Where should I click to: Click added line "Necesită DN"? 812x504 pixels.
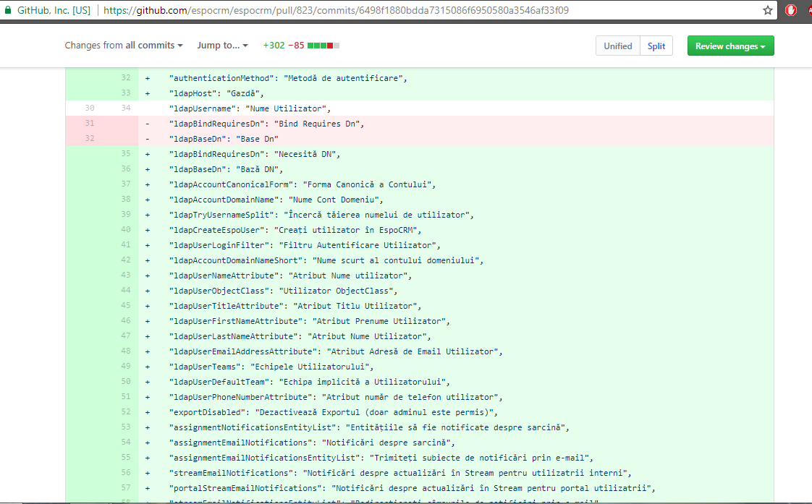click(x=254, y=154)
